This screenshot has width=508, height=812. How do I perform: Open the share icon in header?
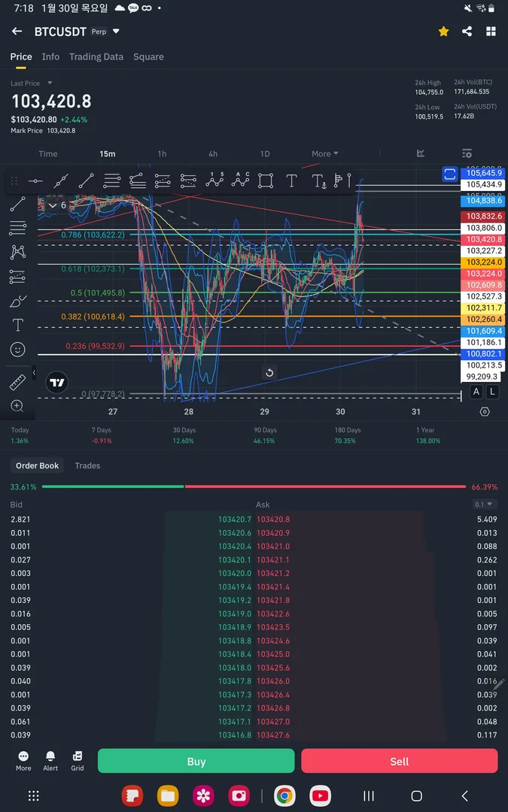pos(467,31)
